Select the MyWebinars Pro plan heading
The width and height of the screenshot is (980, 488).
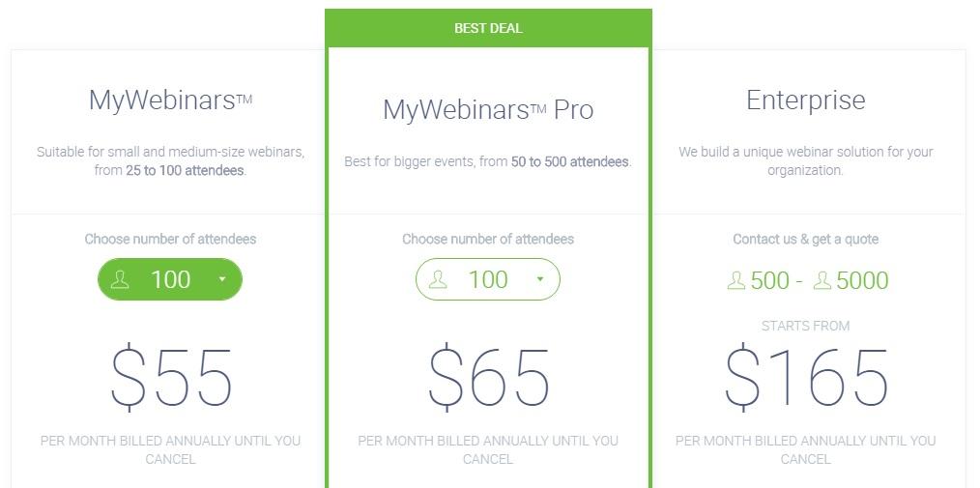point(488,110)
